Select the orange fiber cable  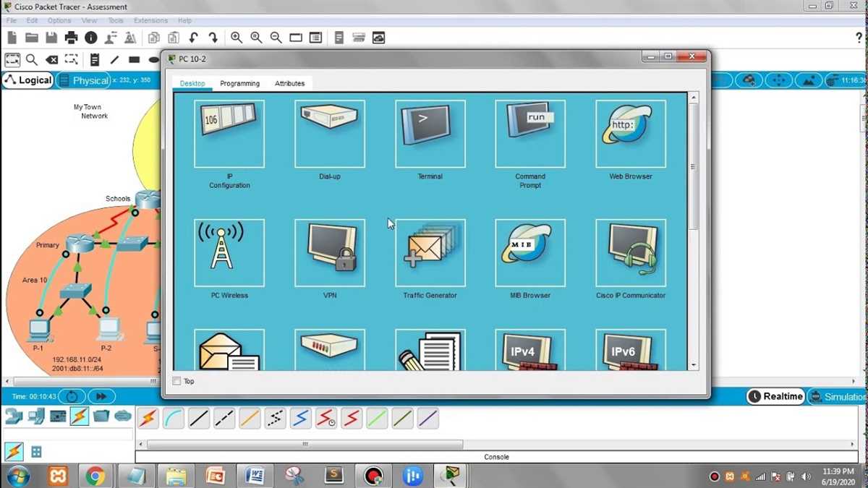click(x=250, y=418)
